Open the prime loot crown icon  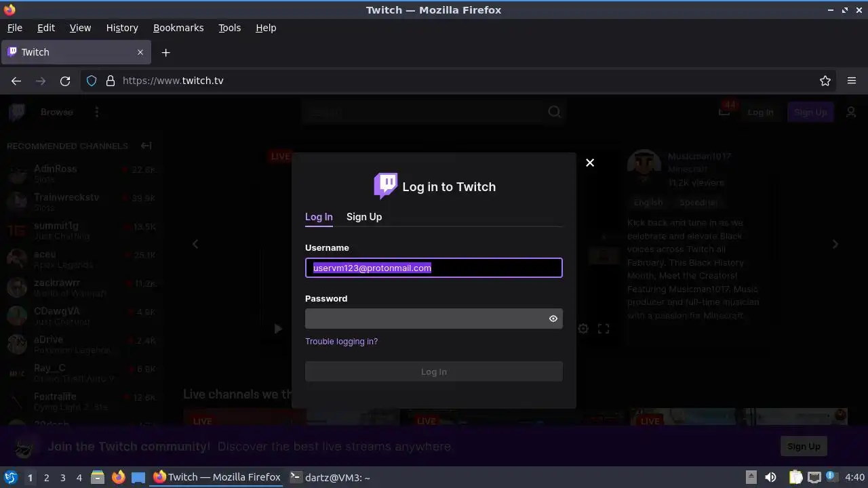[724, 112]
